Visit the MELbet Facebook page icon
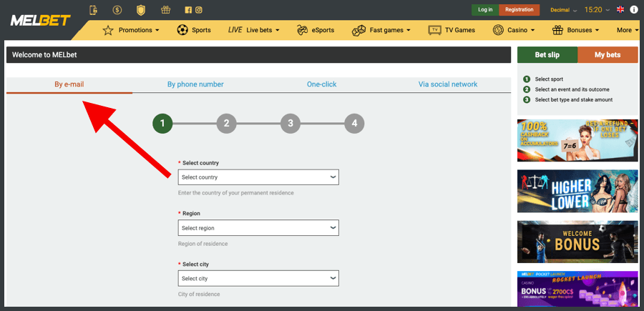 pyautogui.click(x=188, y=10)
